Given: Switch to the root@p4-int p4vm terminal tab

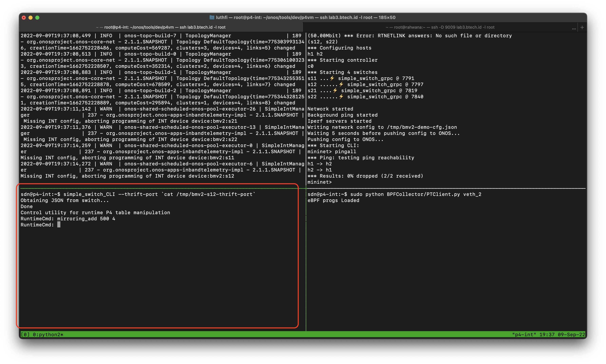Looking at the screenshot, I should coord(161,27).
